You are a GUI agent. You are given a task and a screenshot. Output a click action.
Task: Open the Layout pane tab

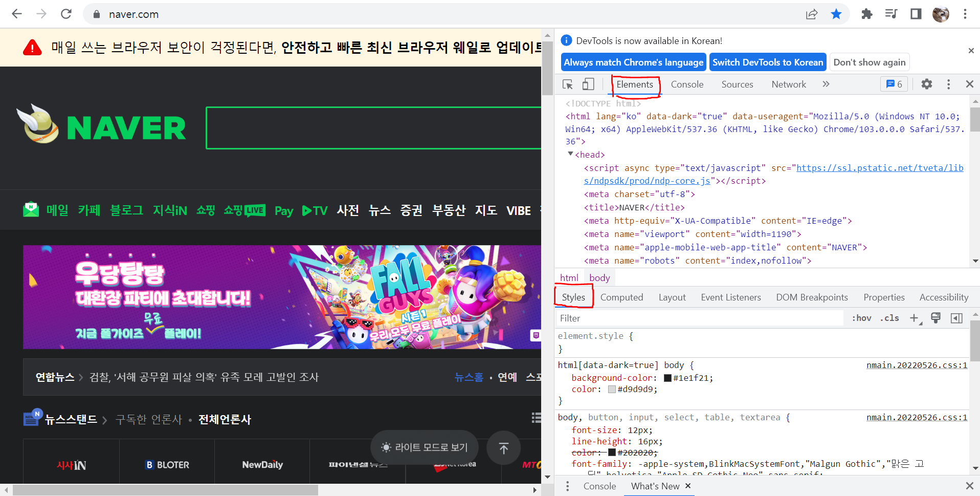click(672, 297)
